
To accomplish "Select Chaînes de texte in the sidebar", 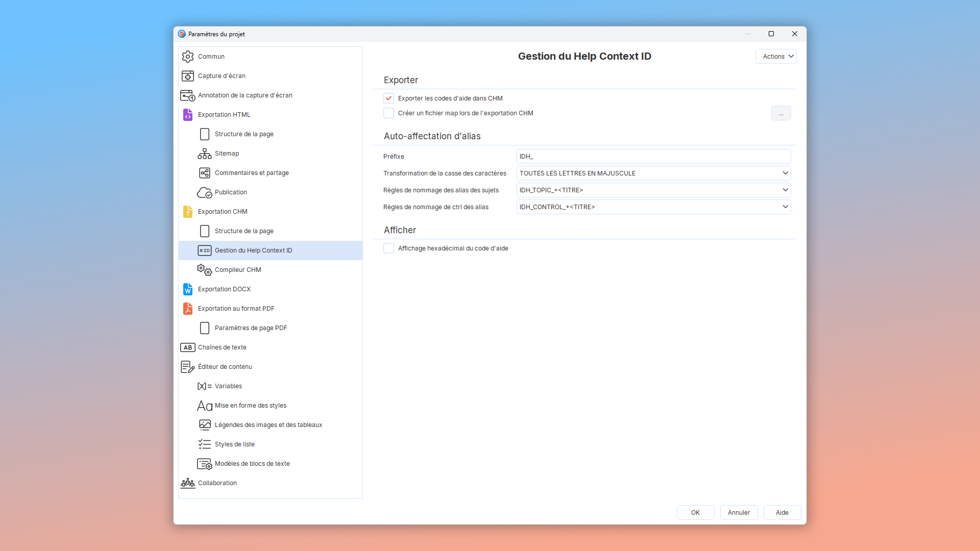I will (x=222, y=347).
